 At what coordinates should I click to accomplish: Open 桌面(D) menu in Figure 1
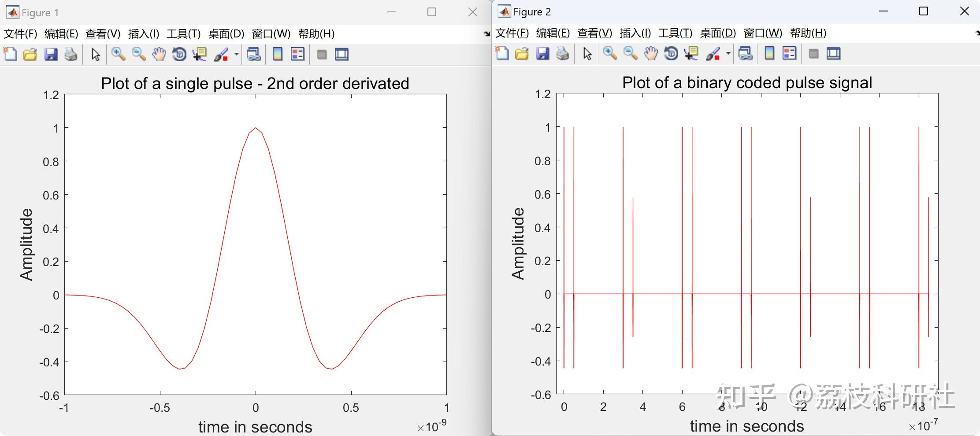(x=226, y=33)
